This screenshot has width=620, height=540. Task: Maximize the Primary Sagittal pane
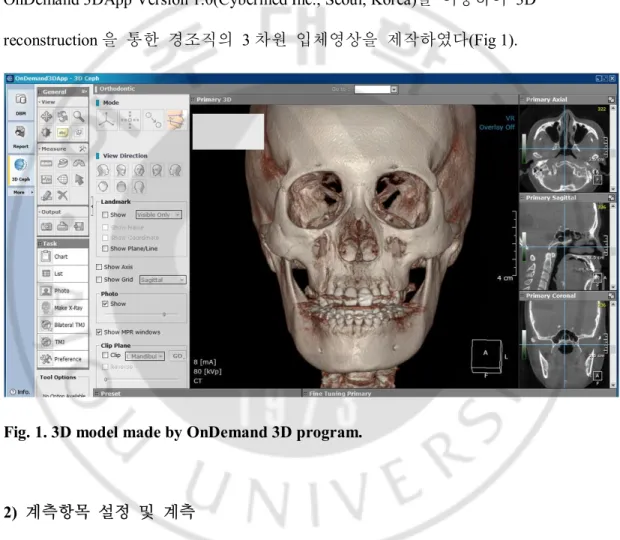point(611,198)
